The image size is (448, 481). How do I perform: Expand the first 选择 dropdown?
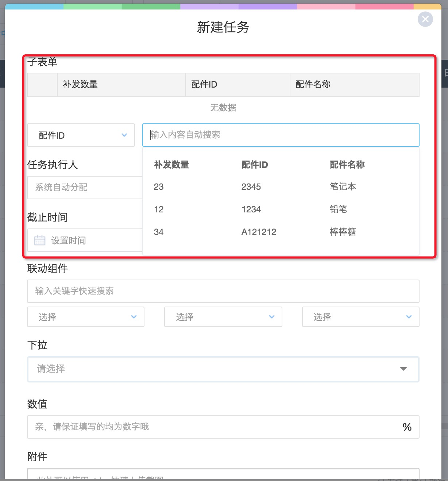pos(86,317)
